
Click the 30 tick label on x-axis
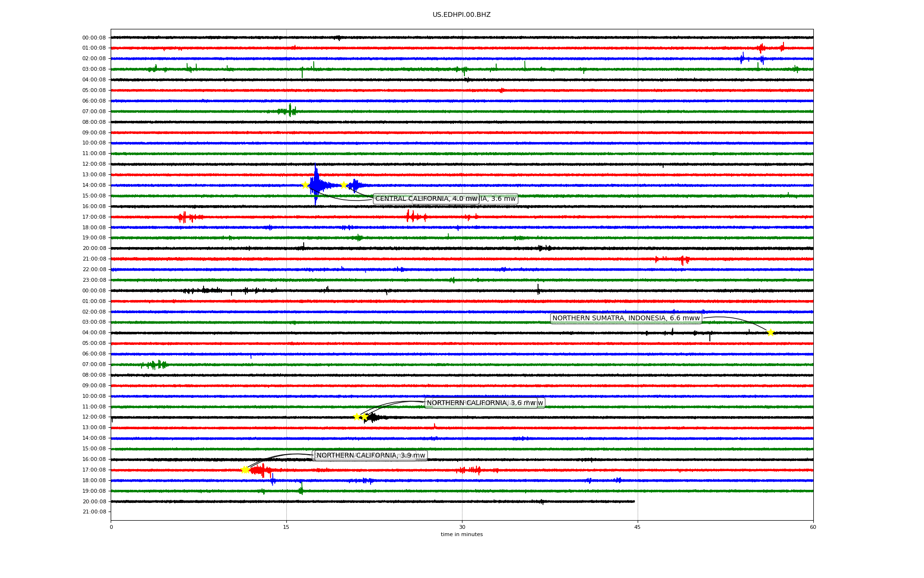coord(462,527)
